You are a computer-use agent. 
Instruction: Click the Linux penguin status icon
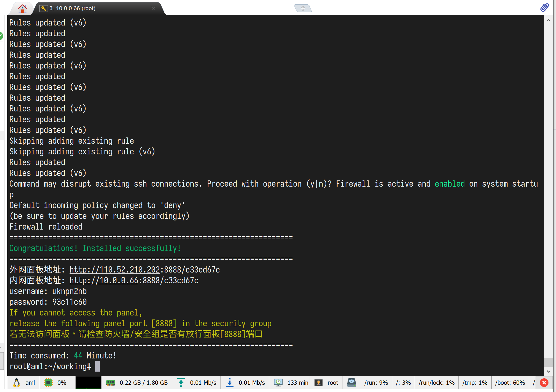17,383
